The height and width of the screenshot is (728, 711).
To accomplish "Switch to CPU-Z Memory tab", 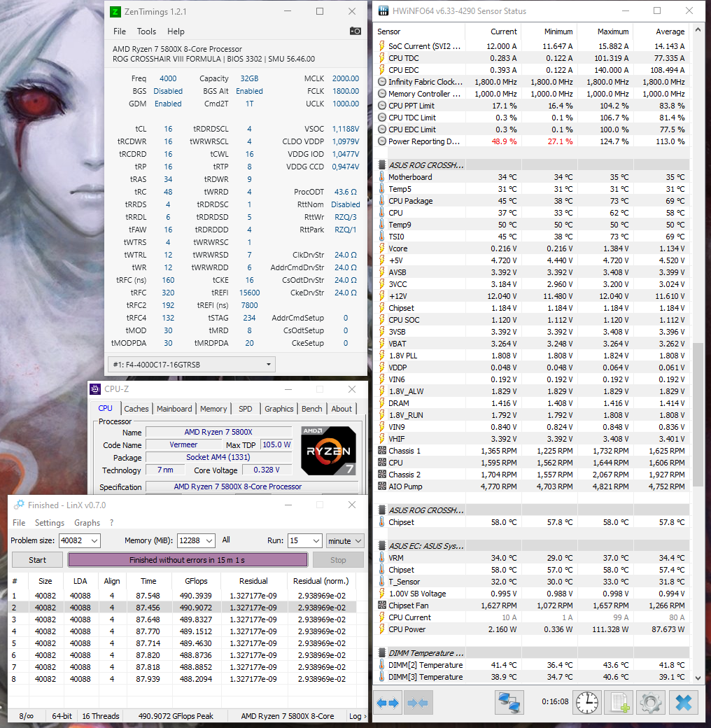I will [x=213, y=409].
